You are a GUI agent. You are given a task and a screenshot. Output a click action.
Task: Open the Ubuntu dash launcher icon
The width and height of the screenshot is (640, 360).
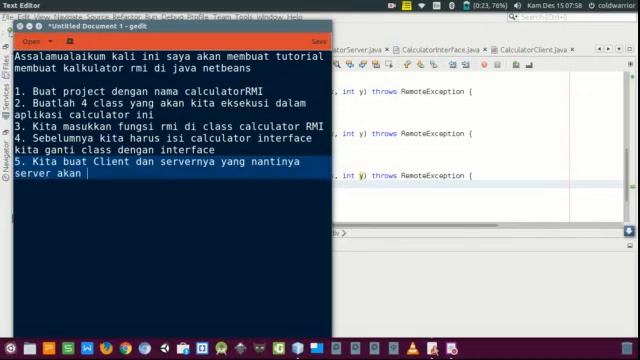[11, 348]
